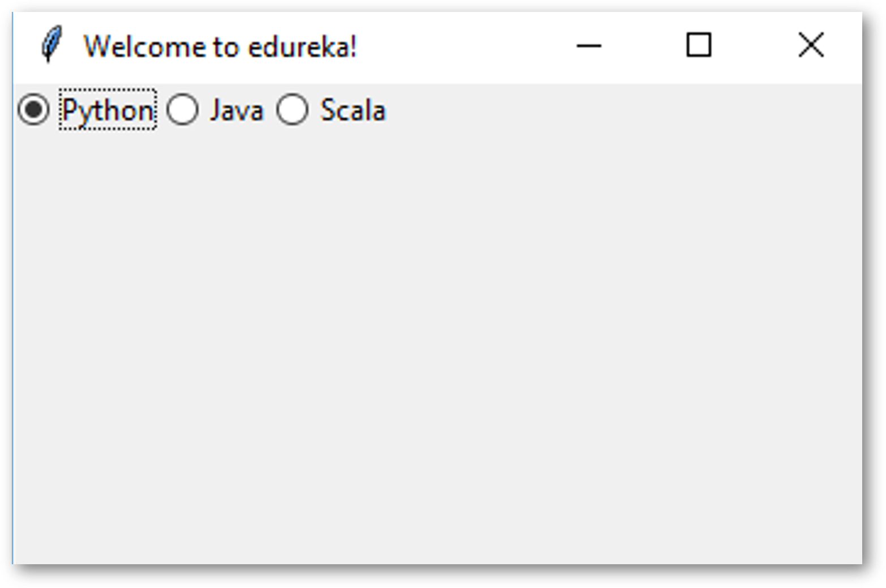Close the Welcome to edureka window
Viewport: 886px width, 588px height.
[810, 45]
